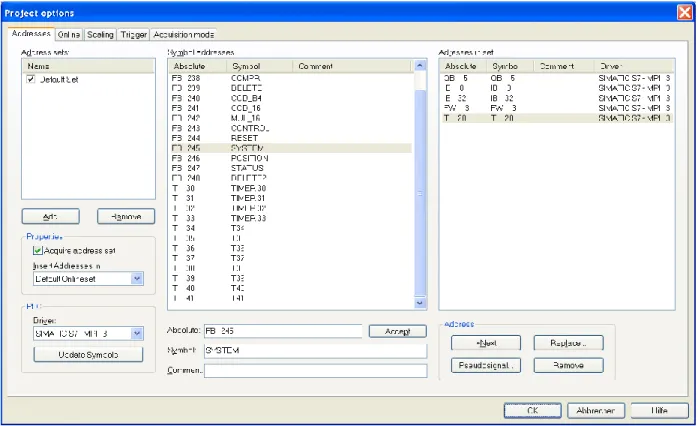Open the Acquisition mode tab
The height and width of the screenshot is (426, 698).
(x=184, y=35)
